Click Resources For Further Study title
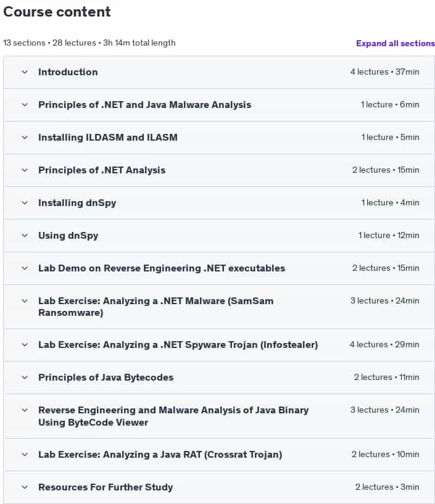435x504 pixels. (106, 487)
